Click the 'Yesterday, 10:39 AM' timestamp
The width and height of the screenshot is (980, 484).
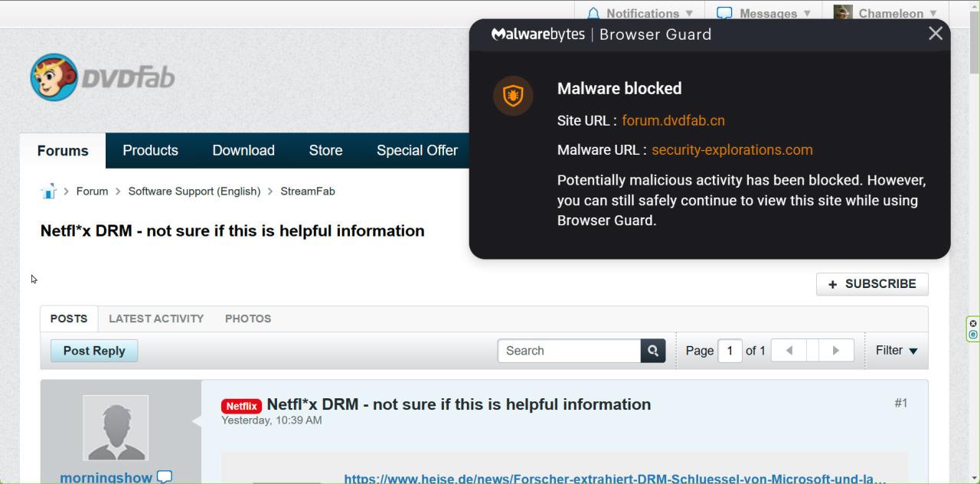pyautogui.click(x=271, y=420)
